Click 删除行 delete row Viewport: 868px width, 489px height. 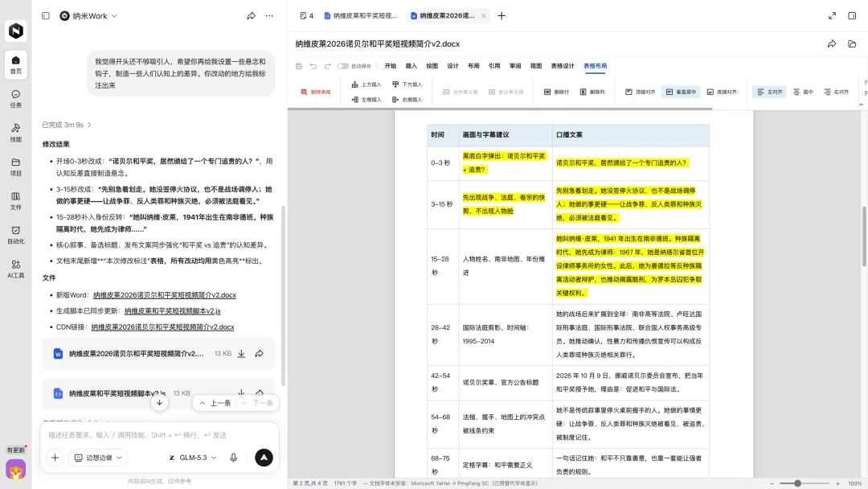[x=557, y=92]
